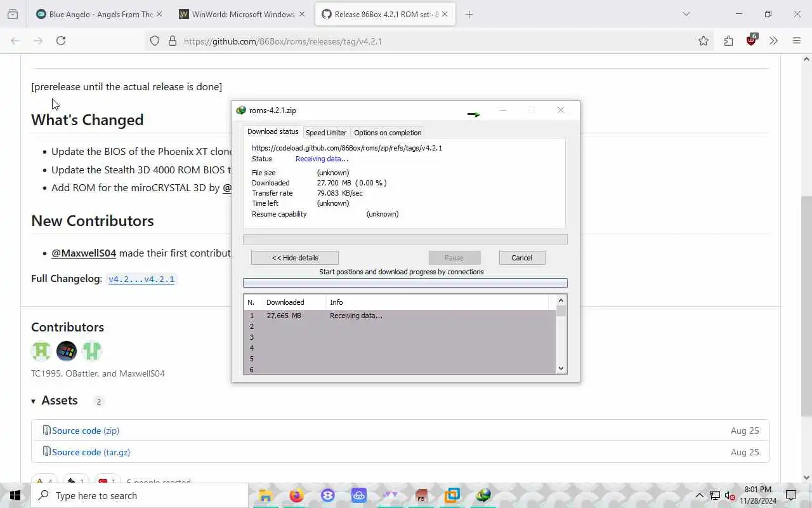Open the purple circular taskbar app
The image size is (812, 508).
click(328, 495)
